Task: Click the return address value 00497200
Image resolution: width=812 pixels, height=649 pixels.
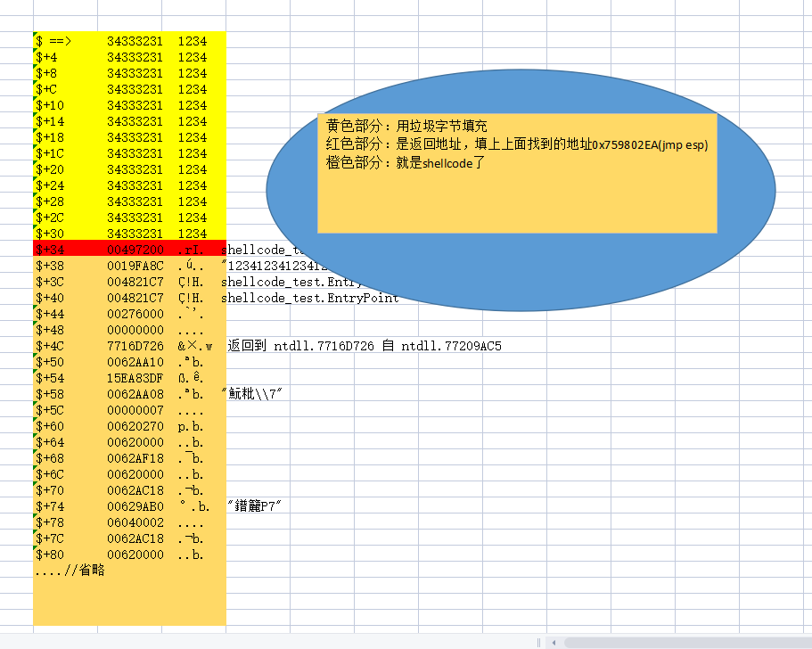Action: [135, 250]
